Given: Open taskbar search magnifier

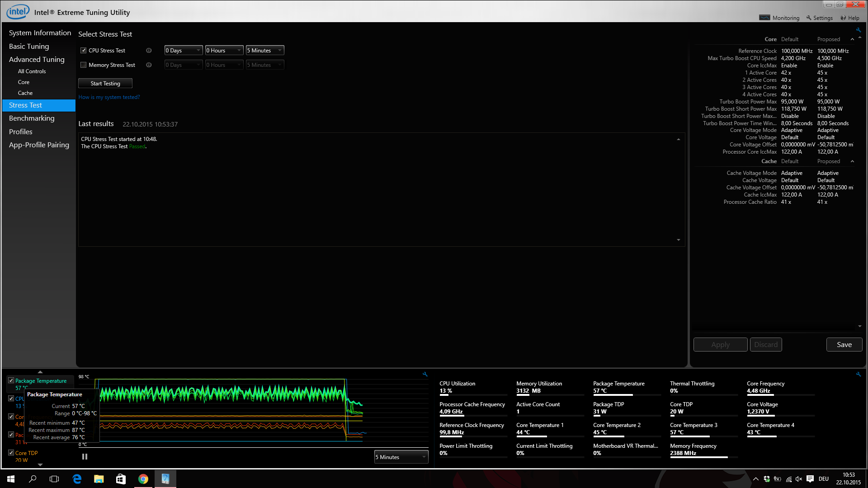Looking at the screenshot, I should pyautogui.click(x=33, y=479).
